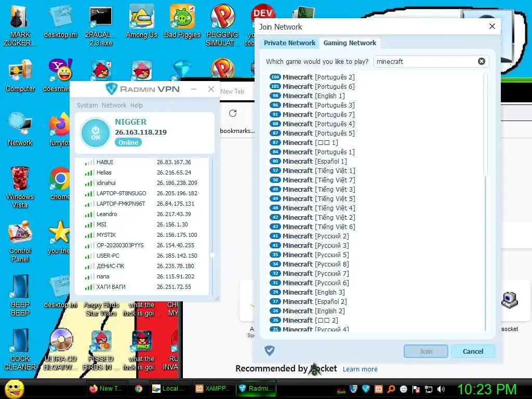Select the Helias peer row

142,172
